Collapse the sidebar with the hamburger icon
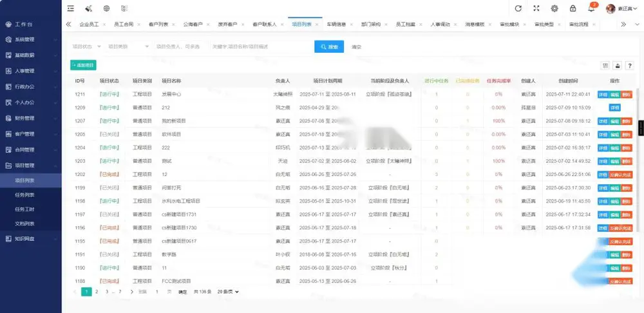 coord(71,8)
